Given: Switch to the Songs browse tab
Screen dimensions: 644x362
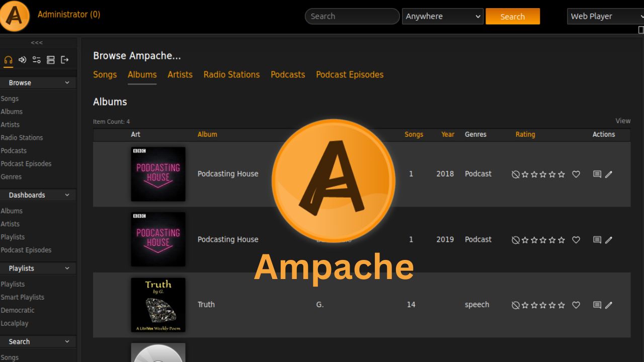Looking at the screenshot, I should pyautogui.click(x=105, y=74).
